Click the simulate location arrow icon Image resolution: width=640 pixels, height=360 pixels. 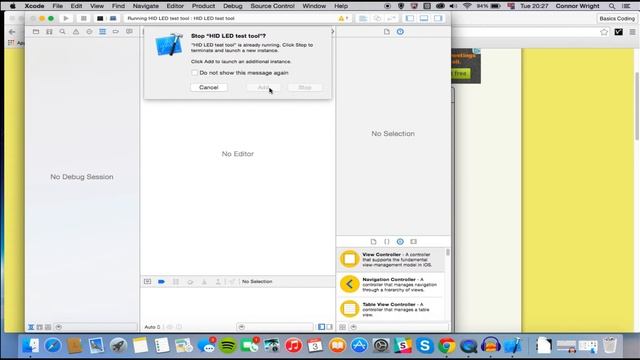point(232,282)
